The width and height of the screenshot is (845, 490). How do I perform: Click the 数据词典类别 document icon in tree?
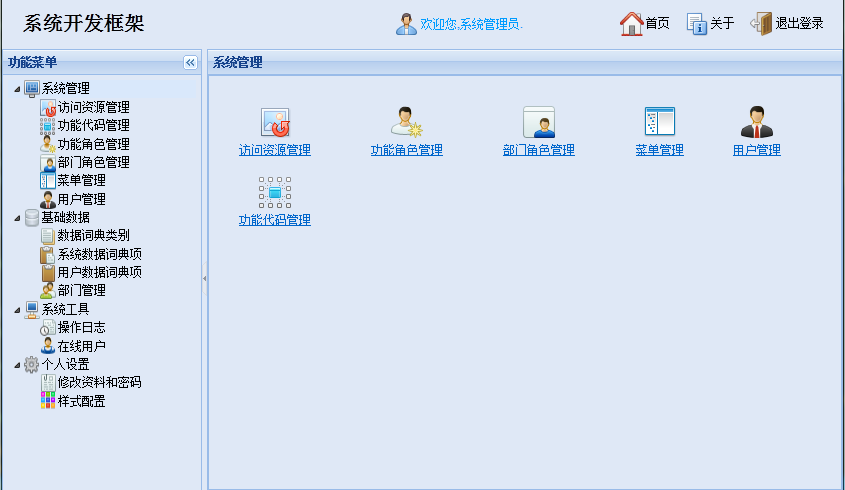(x=47, y=236)
